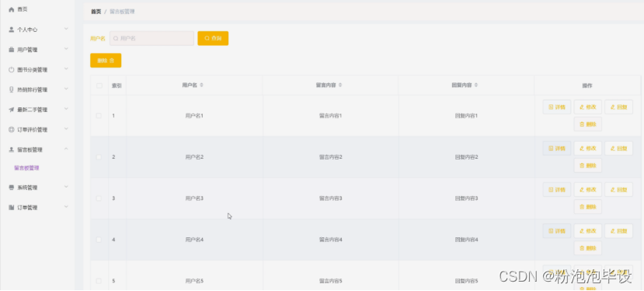
Task: Check the checkbox for row 用户名3
Action: tap(99, 198)
